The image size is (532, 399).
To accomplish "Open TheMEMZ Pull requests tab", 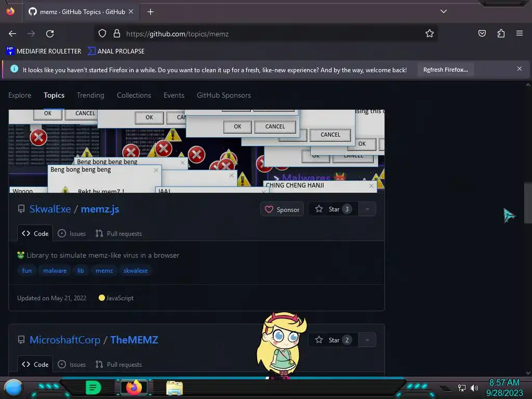I will point(119,364).
